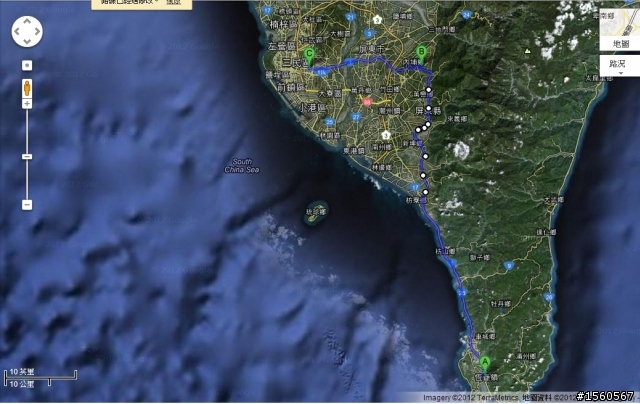Image resolution: width=640 pixels, height=404 pixels.
Task: Click the blue route 25 shield
Action: [x=330, y=122]
